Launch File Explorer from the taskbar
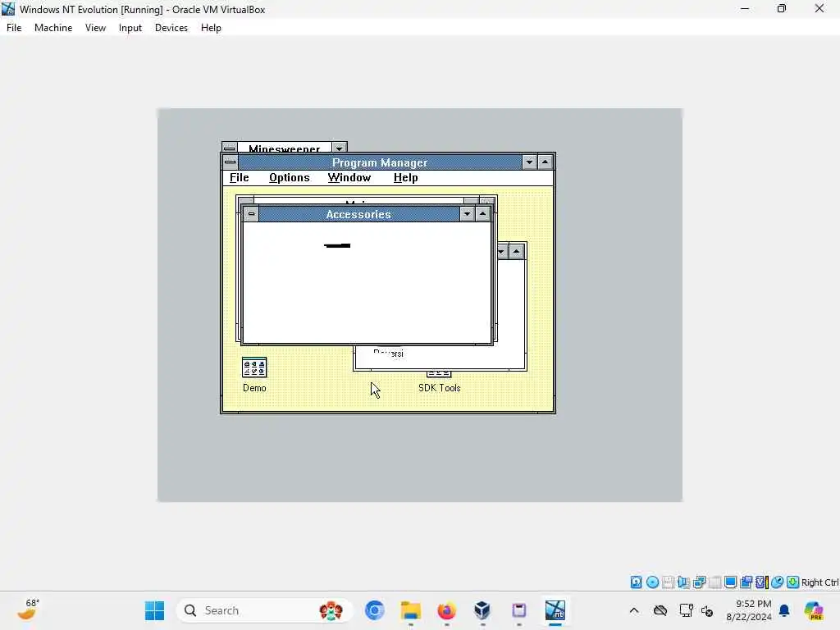 pos(411,610)
